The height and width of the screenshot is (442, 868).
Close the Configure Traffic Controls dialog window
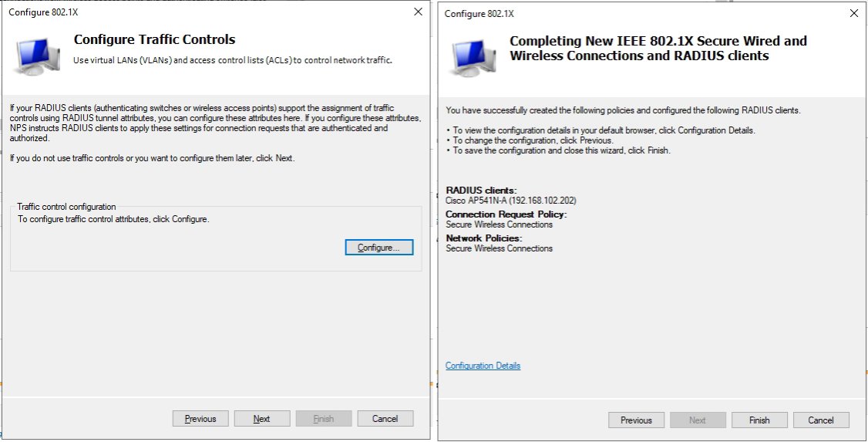[x=418, y=12]
